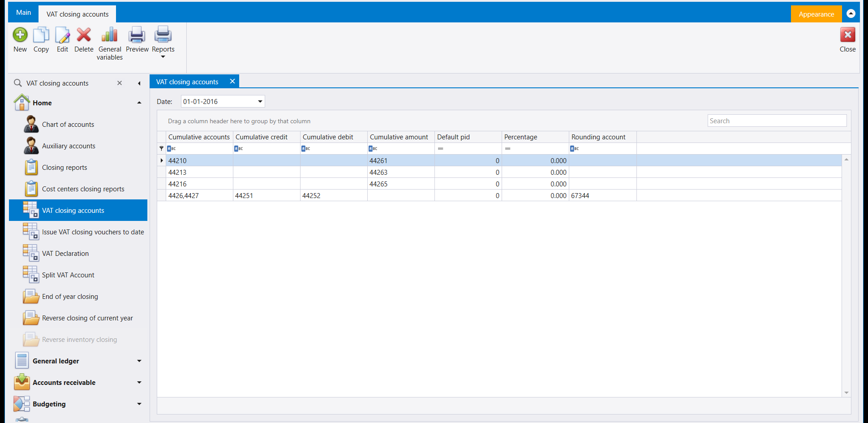Collapse ribbon with the top-right arrow button
The height and width of the screenshot is (423, 868).
click(851, 13)
